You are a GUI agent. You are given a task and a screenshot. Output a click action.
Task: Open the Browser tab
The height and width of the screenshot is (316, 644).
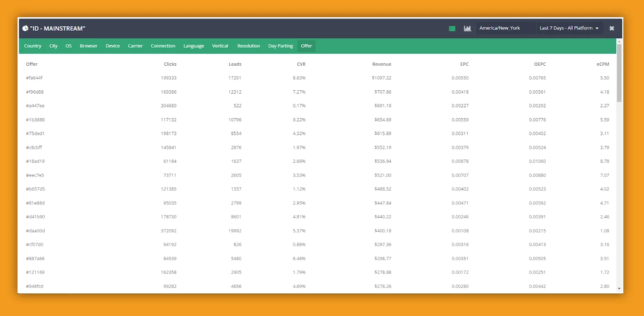[89, 46]
